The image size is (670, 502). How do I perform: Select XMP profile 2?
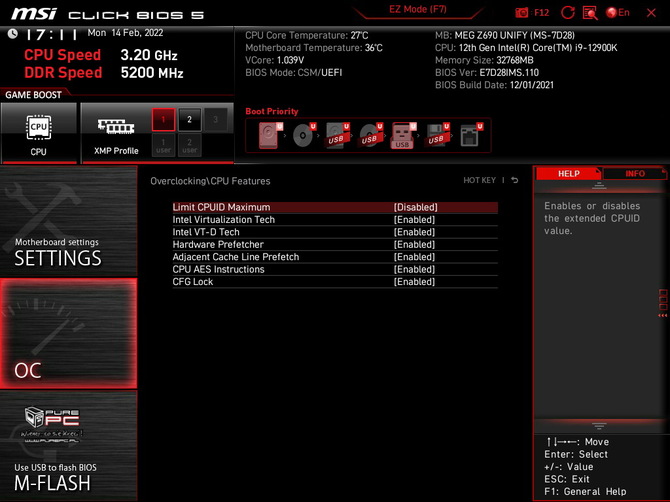[189, 120]
